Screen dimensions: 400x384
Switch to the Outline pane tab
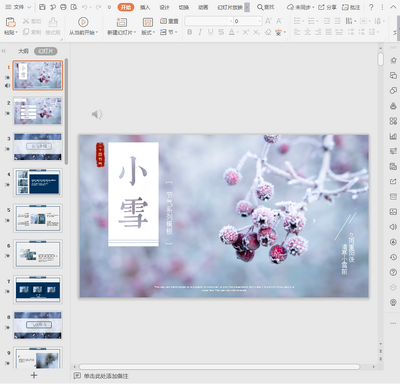point(23,51)
